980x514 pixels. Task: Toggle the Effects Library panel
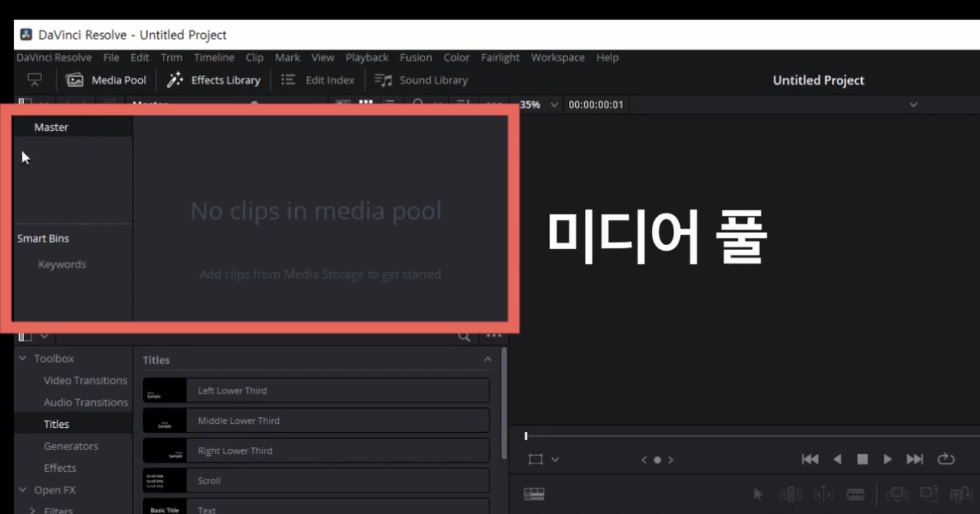213,80
